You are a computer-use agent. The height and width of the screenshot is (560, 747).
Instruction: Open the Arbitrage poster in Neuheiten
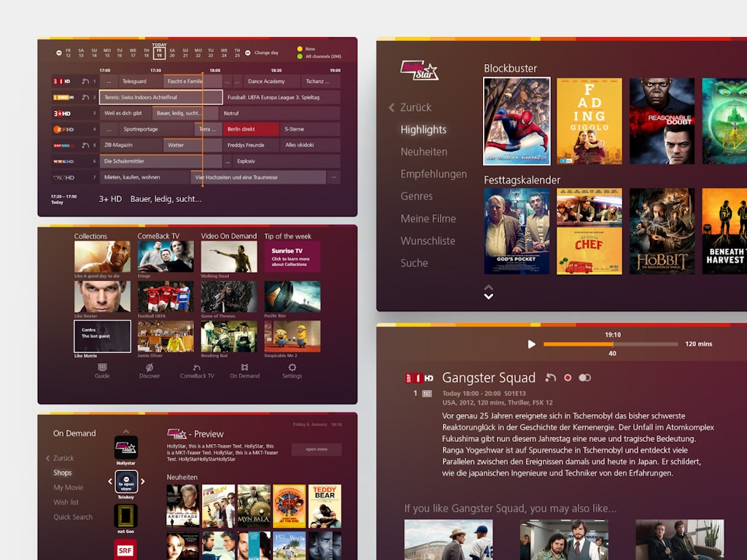coord(183,506)
